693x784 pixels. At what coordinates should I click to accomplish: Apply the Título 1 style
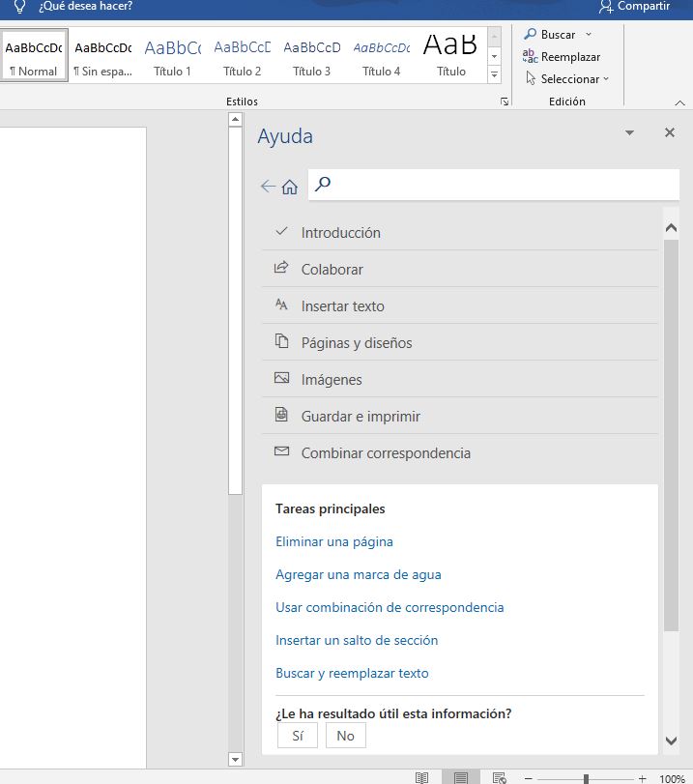173,56
